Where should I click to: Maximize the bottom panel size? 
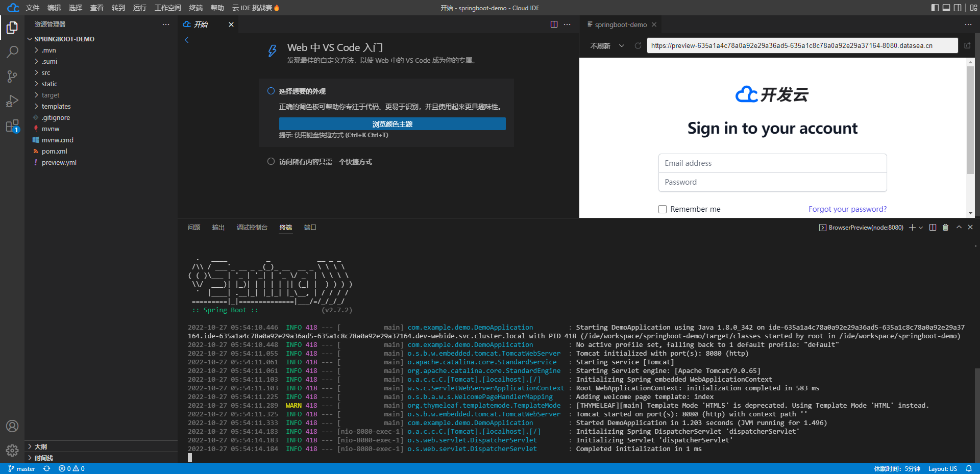click(x=959, y=227)
